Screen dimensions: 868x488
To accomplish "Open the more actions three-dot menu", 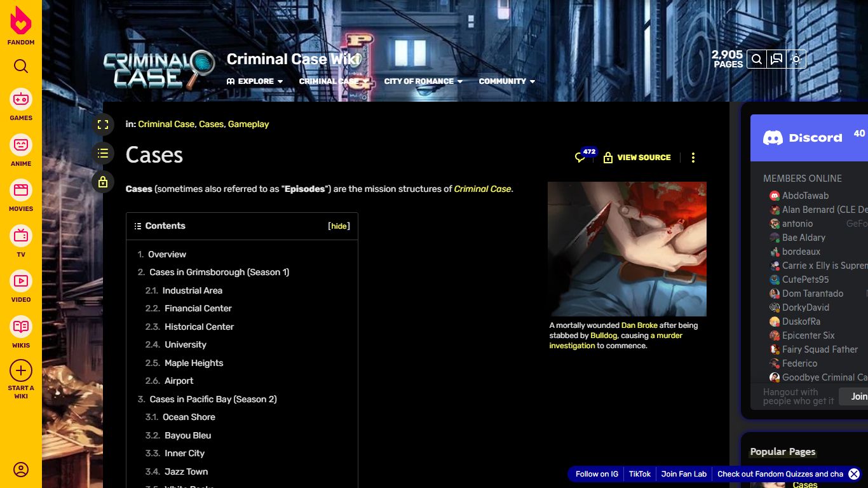I will 693,158.
